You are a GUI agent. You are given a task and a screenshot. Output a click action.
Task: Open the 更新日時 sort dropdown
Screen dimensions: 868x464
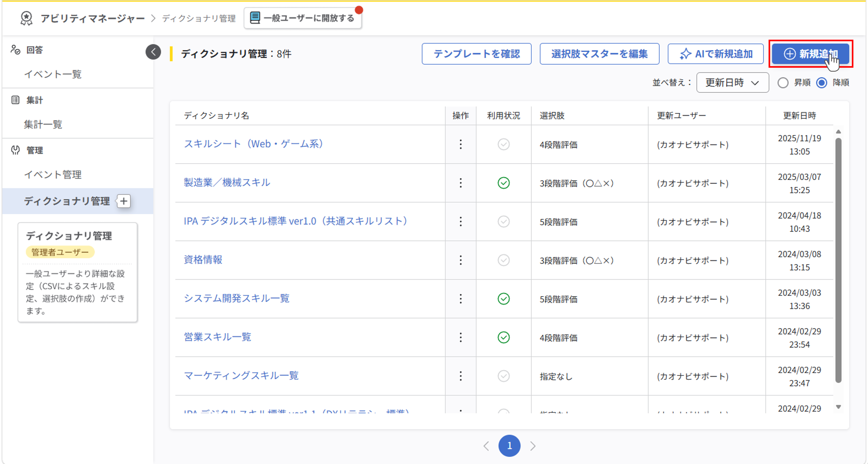[x=732, y=83]
